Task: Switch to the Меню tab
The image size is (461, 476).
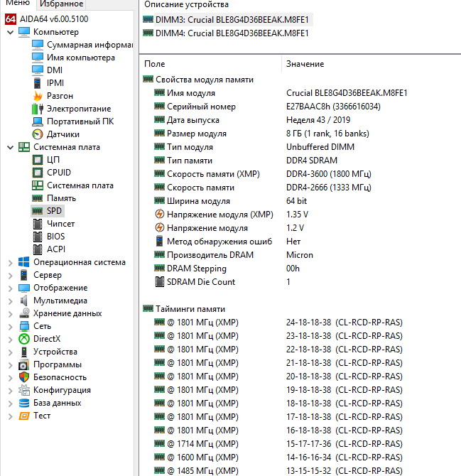Action: [x=18, y=3]
